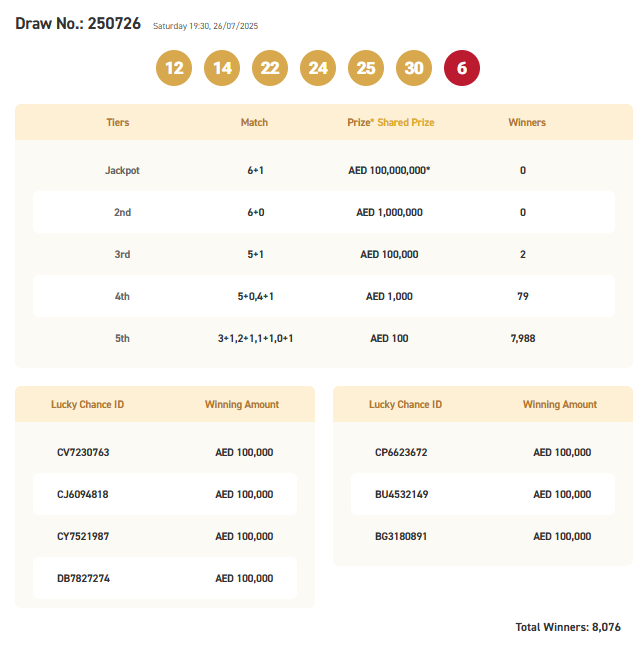Select the gold ball numbered 25
644x650 pixels.
click(x=366, y=68)
